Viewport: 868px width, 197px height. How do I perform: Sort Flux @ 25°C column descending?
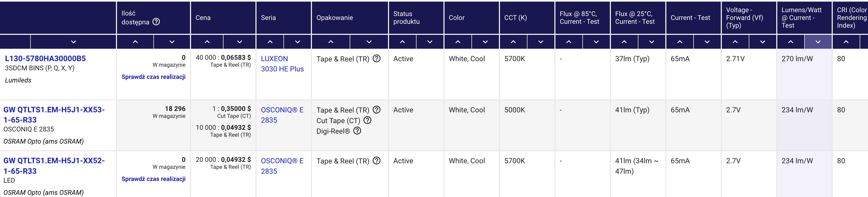(652, 42)
